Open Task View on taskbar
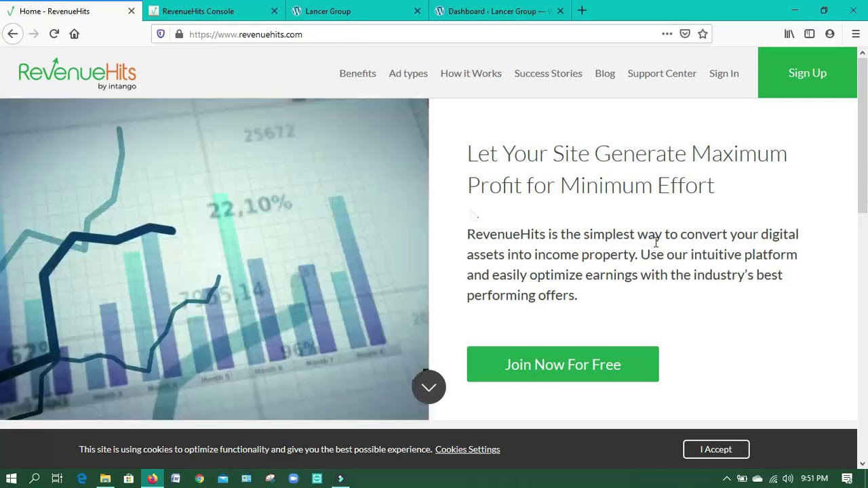This screenshot has height=488, width=868. pyautogui.click(x=57, y=479)
